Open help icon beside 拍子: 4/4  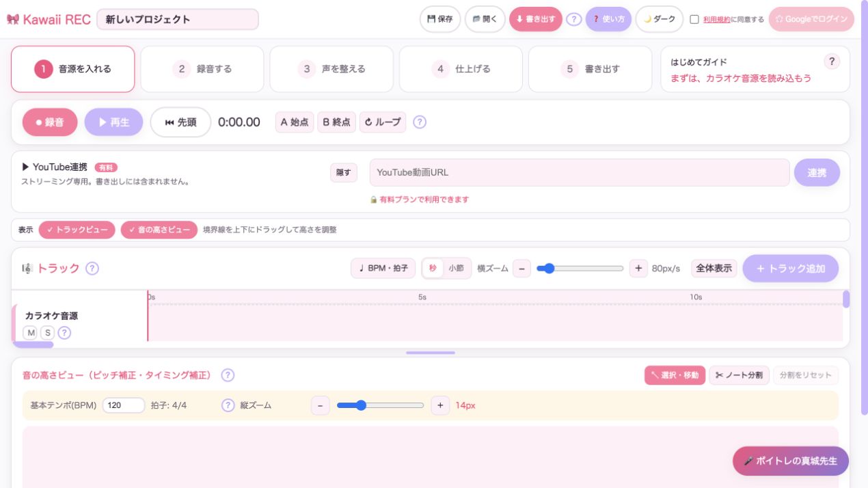(x=228, y=405)
